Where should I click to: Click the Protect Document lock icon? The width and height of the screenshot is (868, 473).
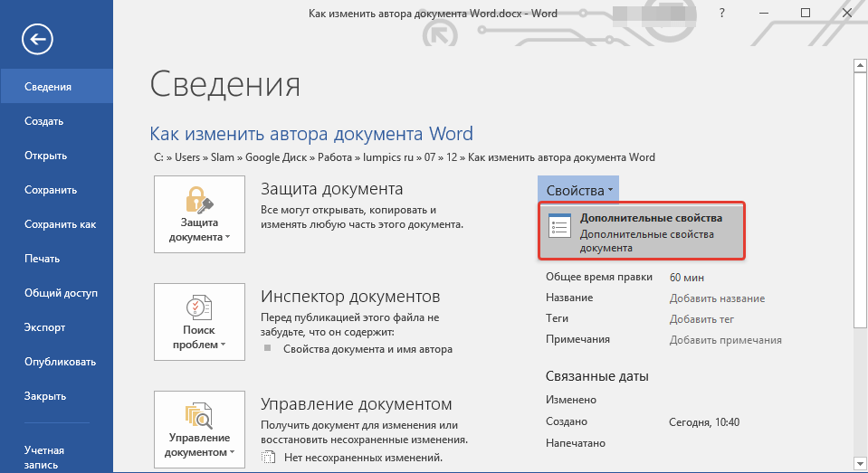point(198,200)
